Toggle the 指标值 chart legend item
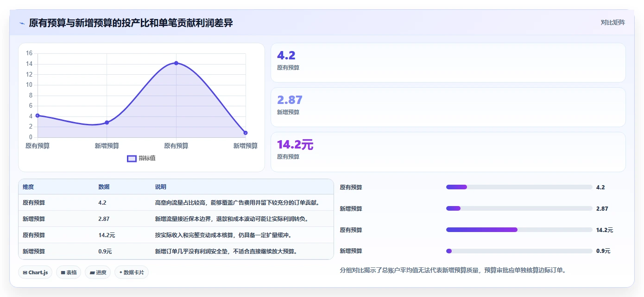This screenshot has width=644, height=297. click(x=141, y=158)
